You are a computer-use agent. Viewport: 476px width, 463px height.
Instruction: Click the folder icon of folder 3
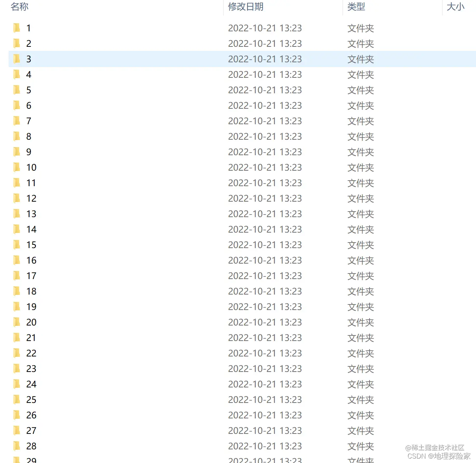(17, 59)
